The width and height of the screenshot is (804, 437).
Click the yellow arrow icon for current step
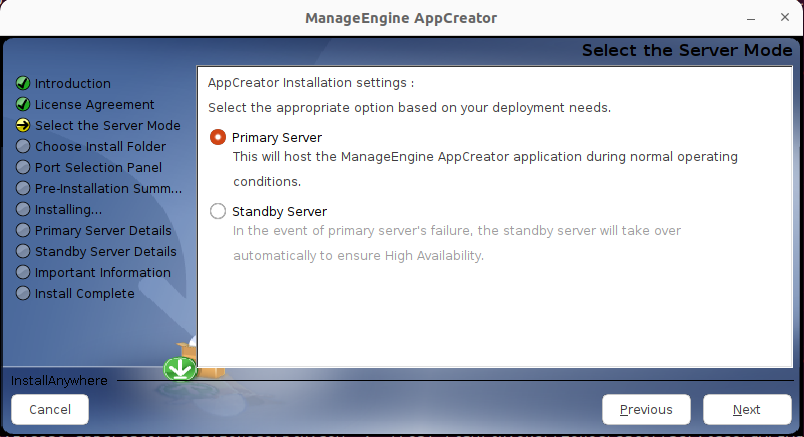point(23,125)
